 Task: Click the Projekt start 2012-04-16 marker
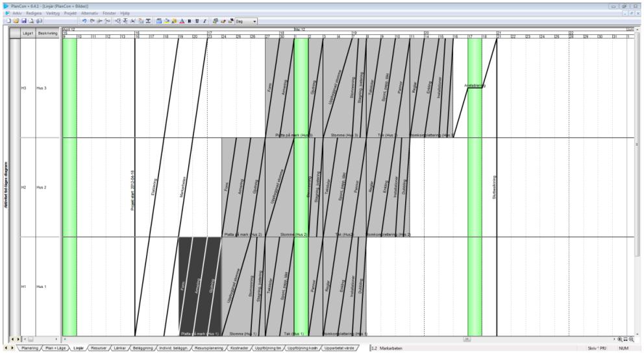pos(132,191)
